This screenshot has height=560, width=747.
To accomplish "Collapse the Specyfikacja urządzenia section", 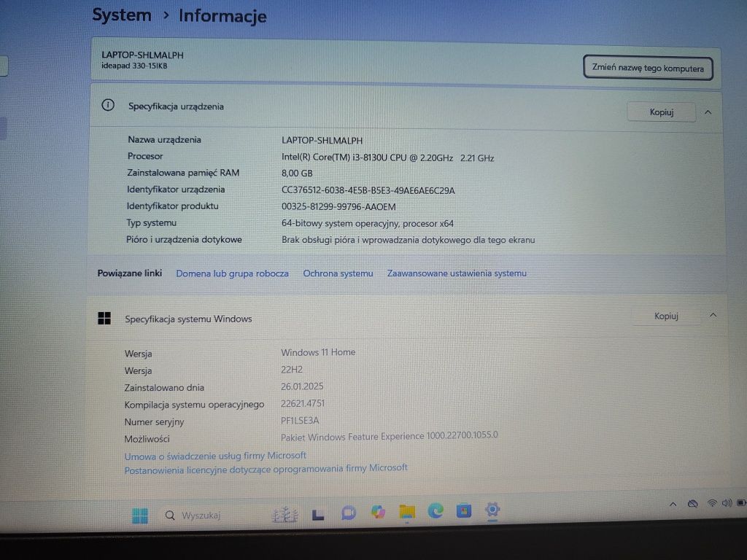I will click(708, 113).
